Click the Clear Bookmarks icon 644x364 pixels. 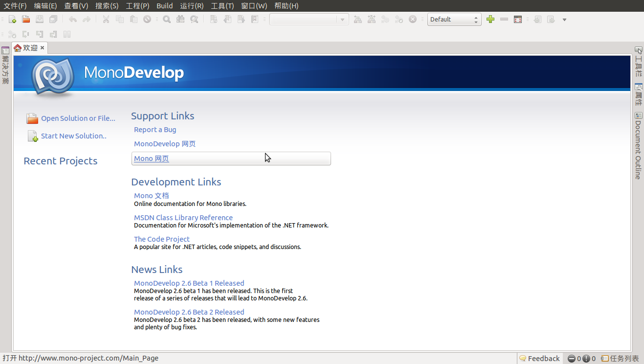pyautogui.click(x=255, y=20)
